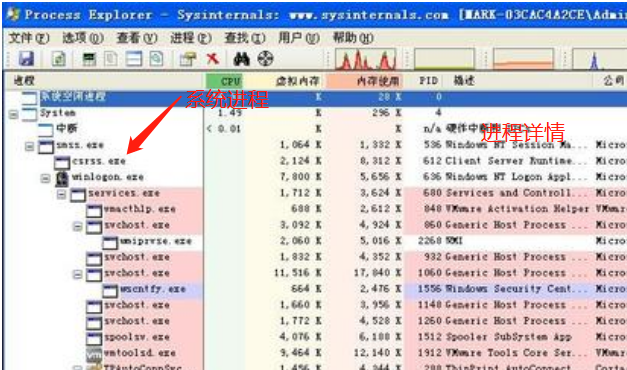627x370 pixels.
Task: Click the Refresh Now toolbar icon
Action: tap(58, 59)
